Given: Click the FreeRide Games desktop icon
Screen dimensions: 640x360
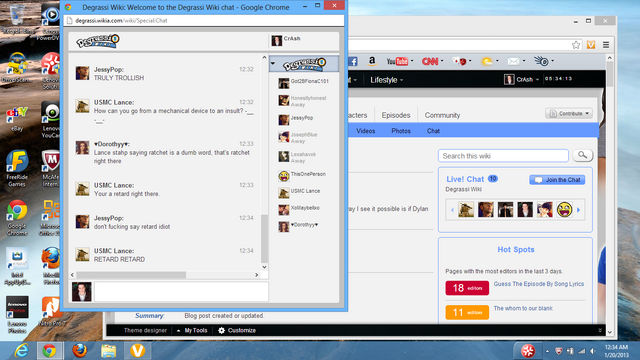Looking at the screenshot, I should pyautogui.click(x=17, y=169).
